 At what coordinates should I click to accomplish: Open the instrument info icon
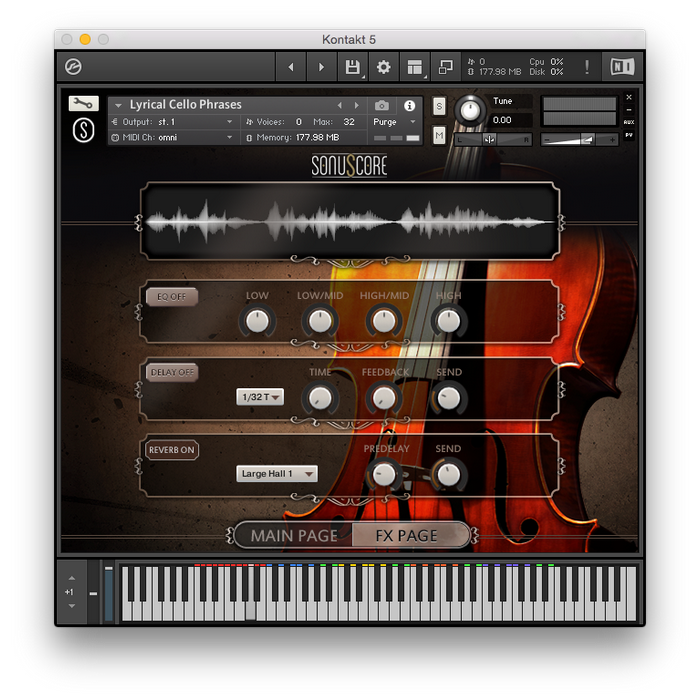409,105
